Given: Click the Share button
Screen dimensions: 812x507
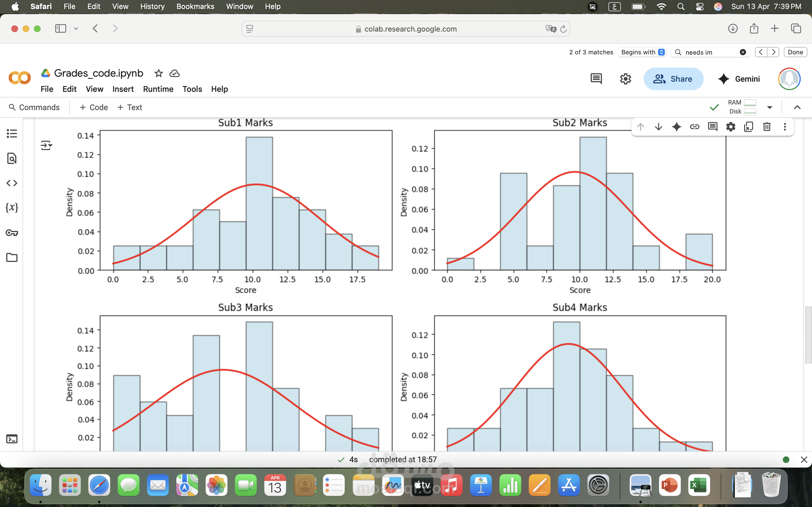Looking at the screenshot, I should point(673,79).
